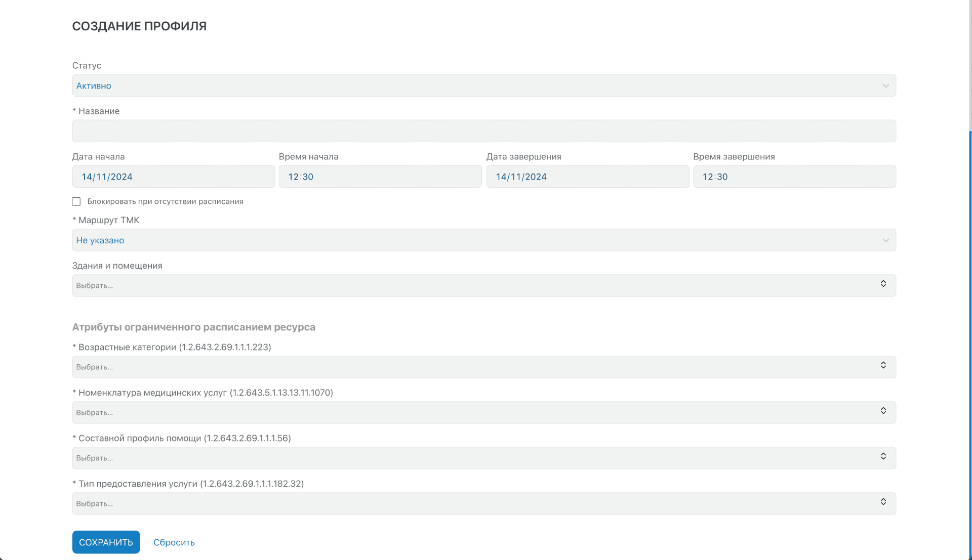Click the Дата начала date field
972x560 pixels.
173,177
